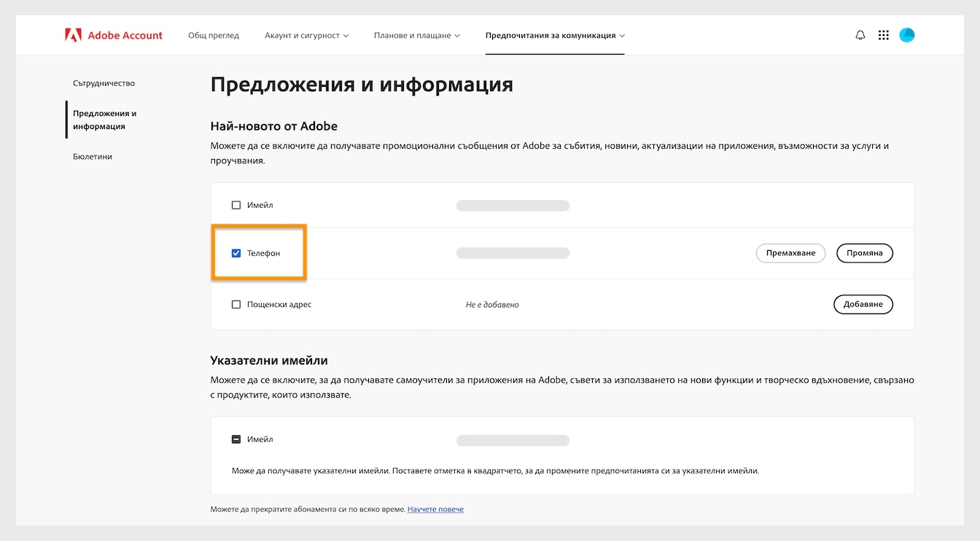Click the Премахване button for Телефон
This screenshot has width=980, height=541.
tap(790, 253)
